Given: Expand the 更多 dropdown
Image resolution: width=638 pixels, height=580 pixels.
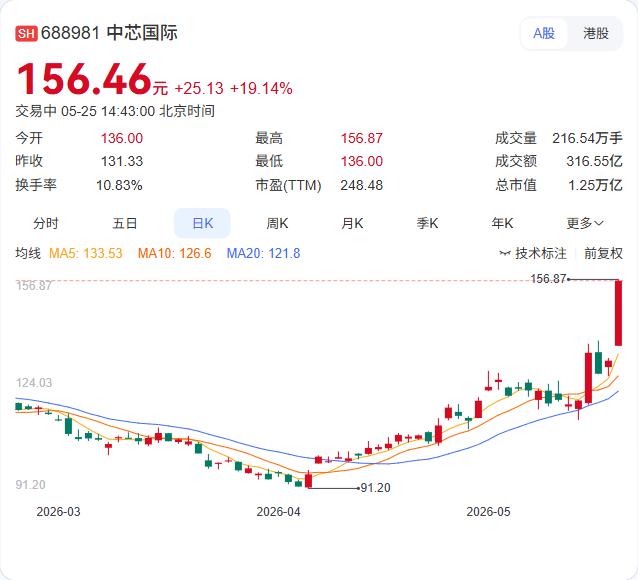Looking at the screenshot, I should click(585, 223).
